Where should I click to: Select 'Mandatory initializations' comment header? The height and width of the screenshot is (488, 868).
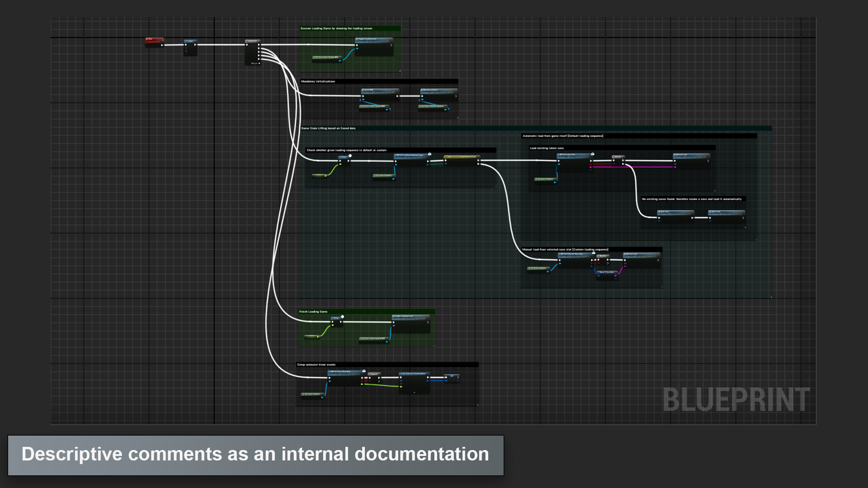(x=318, y=82)
